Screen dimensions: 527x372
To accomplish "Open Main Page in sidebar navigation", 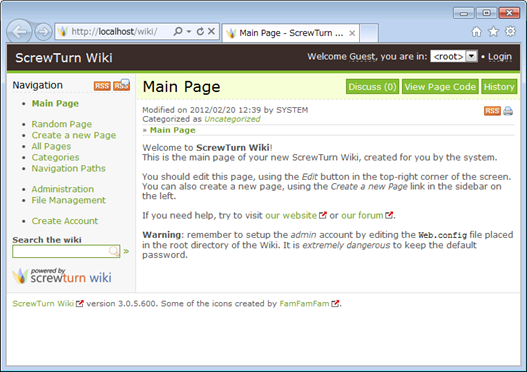I will pyautogui.click(x=55, y=103).
